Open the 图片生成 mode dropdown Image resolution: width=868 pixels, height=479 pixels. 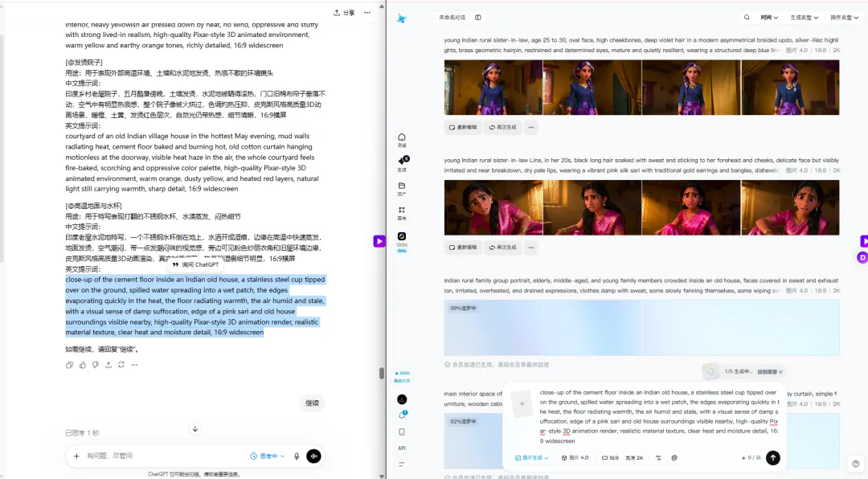tap(531, 458)
